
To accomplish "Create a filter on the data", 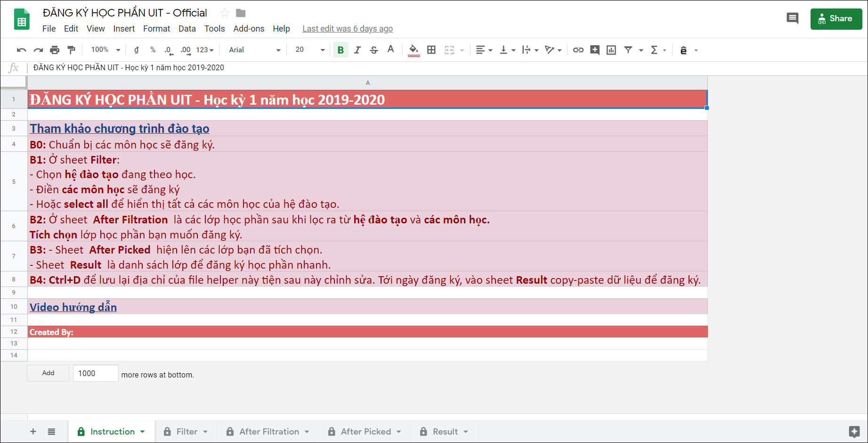I will coord(629,49).
